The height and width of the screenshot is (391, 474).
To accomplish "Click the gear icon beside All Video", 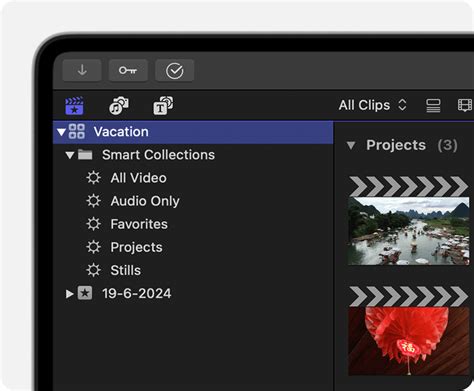I will [93, 178].
